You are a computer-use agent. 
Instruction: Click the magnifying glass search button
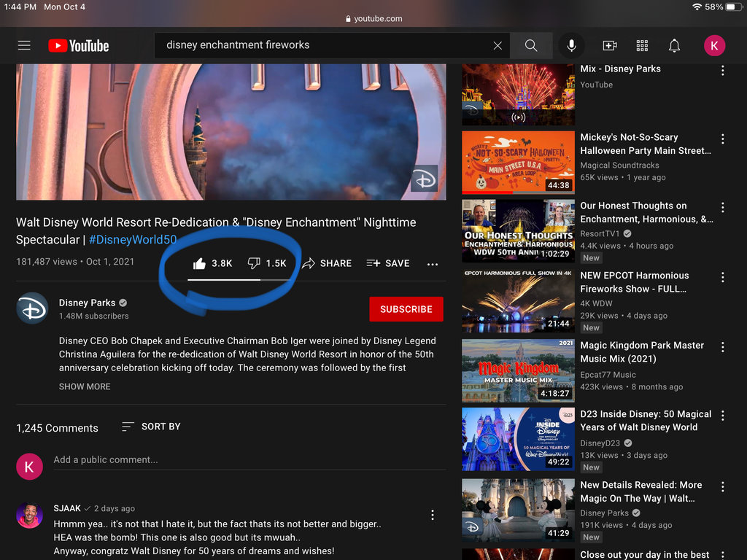coord(531,45)
